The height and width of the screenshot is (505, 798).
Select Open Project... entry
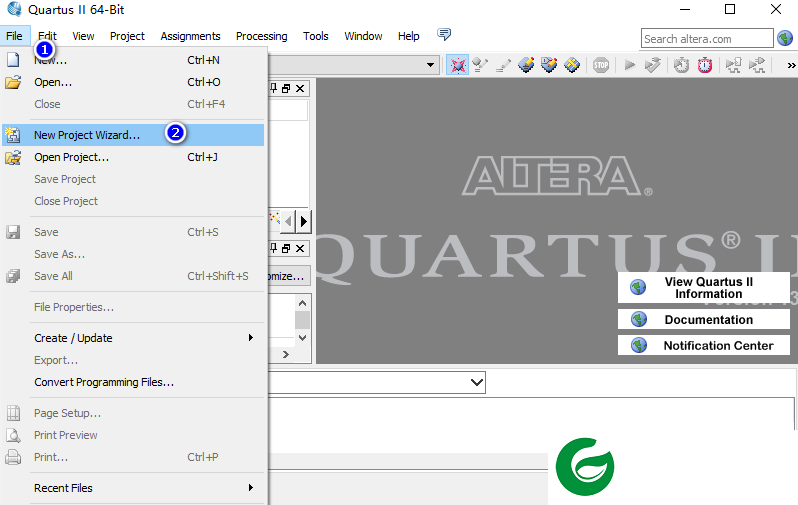point(133,157)
